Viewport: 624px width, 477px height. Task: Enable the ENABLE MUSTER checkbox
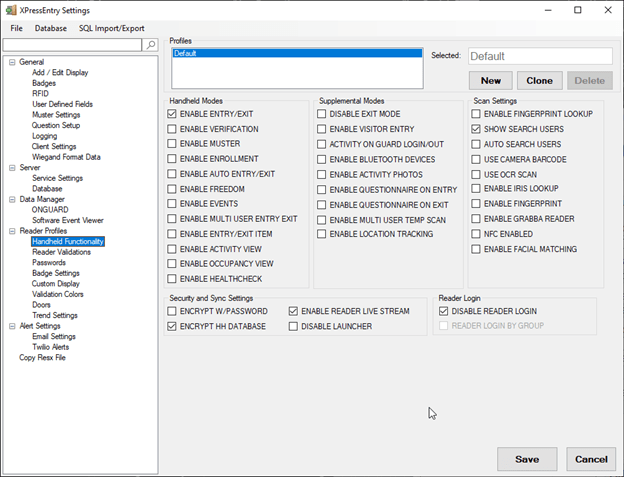pos(173,144)
